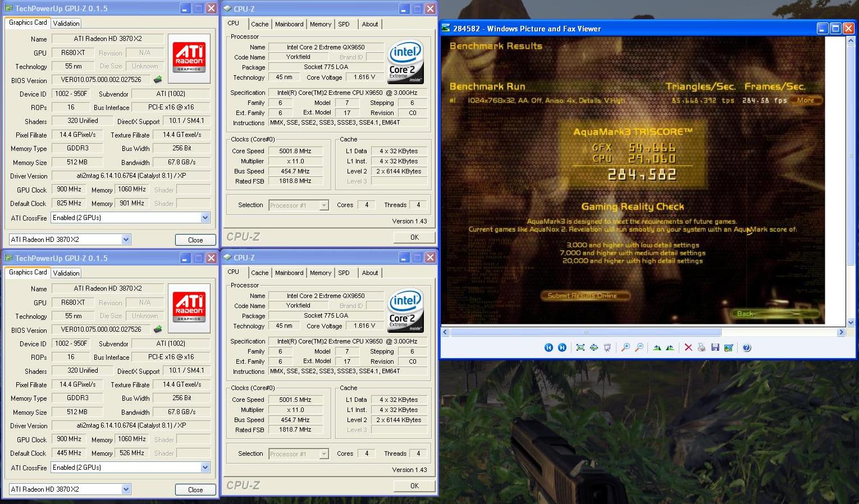859x504 pixels.
Task: Click Close button in lower GPU-Z window
Action: (195, 489)
